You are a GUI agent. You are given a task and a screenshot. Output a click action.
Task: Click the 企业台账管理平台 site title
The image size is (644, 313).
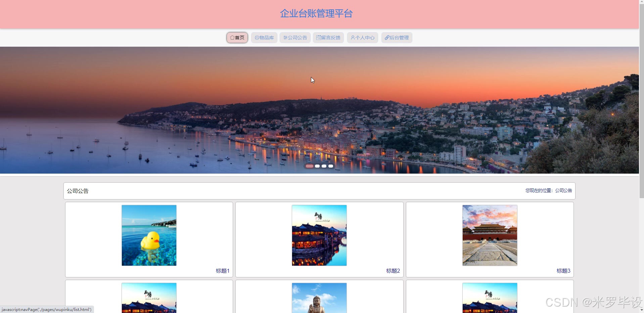click(x=316, y=13)
